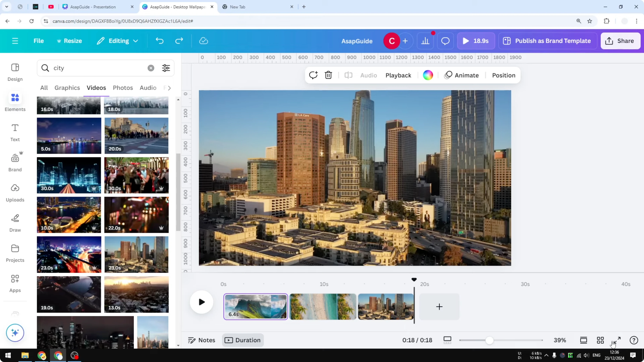Open the comments icon in top bar

click(x=445, y=41)
